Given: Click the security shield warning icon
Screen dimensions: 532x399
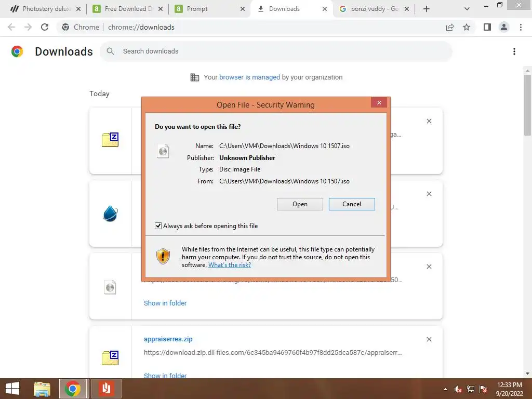Looking at the screenshot, I should 163,256.
